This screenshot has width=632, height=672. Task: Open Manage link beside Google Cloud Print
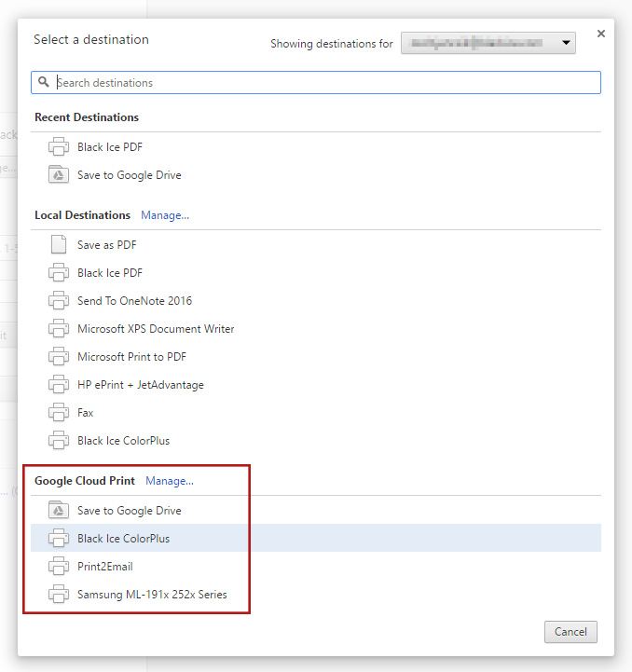click(x=170, y=481)
